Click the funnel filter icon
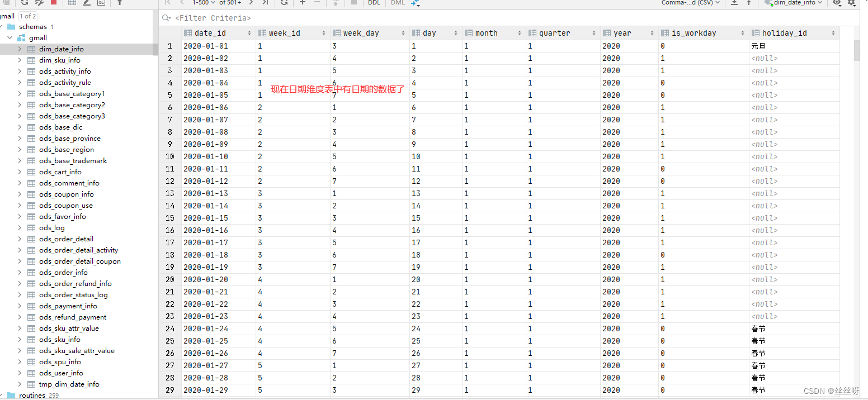This screenshot has height=400, width=868. (x=120, y=3)
